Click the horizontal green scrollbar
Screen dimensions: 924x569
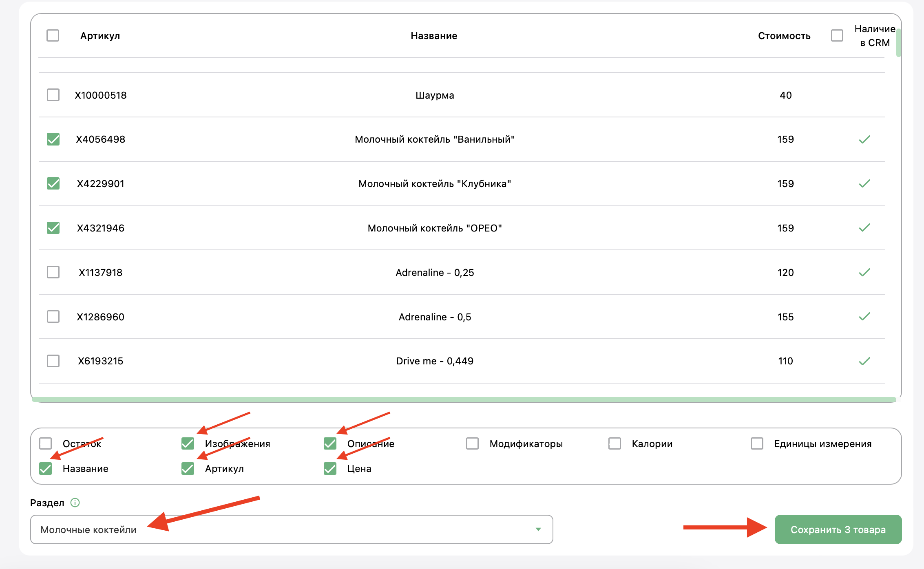tap(464, 399)
